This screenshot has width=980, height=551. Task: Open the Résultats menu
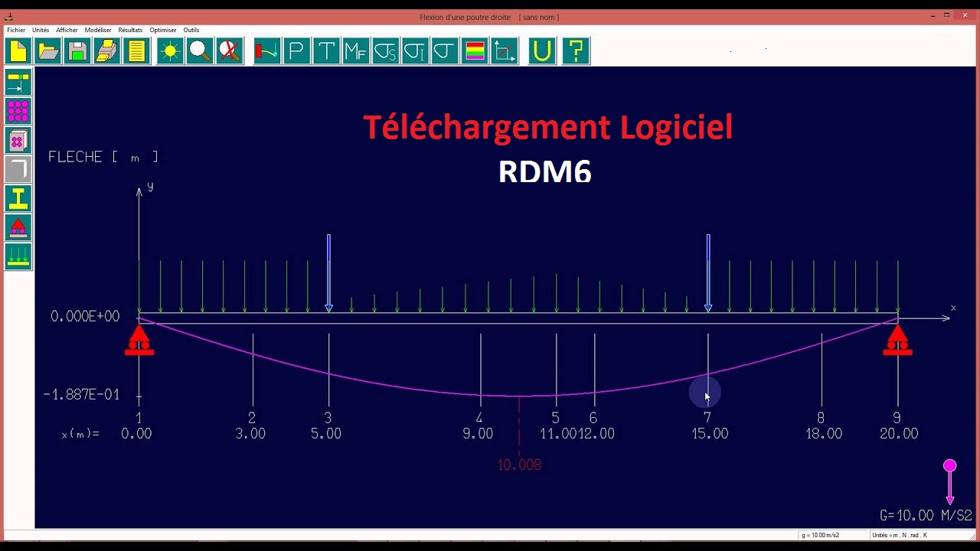[x=130, y=30]
